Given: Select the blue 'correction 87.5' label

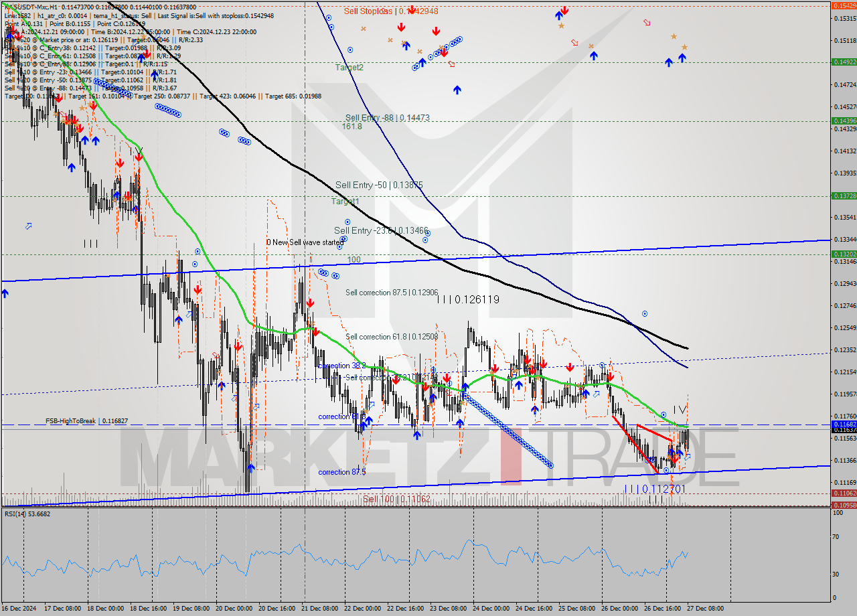Looking at the screenshot, I should tap(342, 472).
